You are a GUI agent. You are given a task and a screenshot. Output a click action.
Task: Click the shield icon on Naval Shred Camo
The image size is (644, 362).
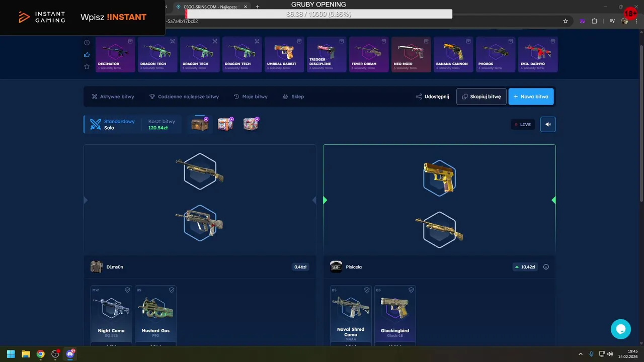click(367, 290)
